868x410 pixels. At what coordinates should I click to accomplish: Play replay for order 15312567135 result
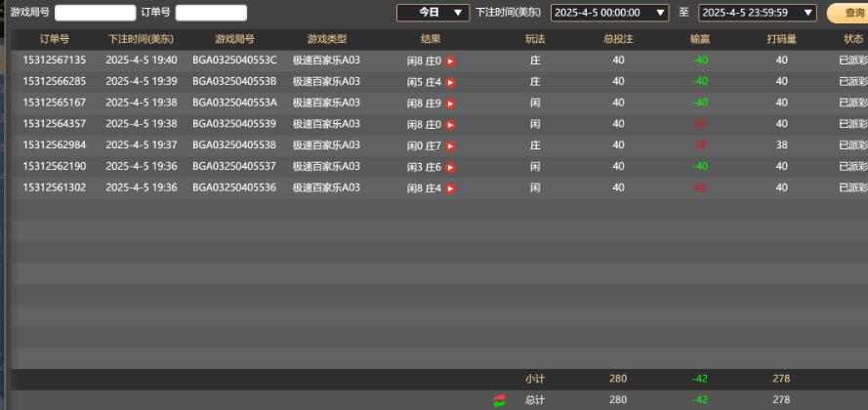tap(450, 61)
